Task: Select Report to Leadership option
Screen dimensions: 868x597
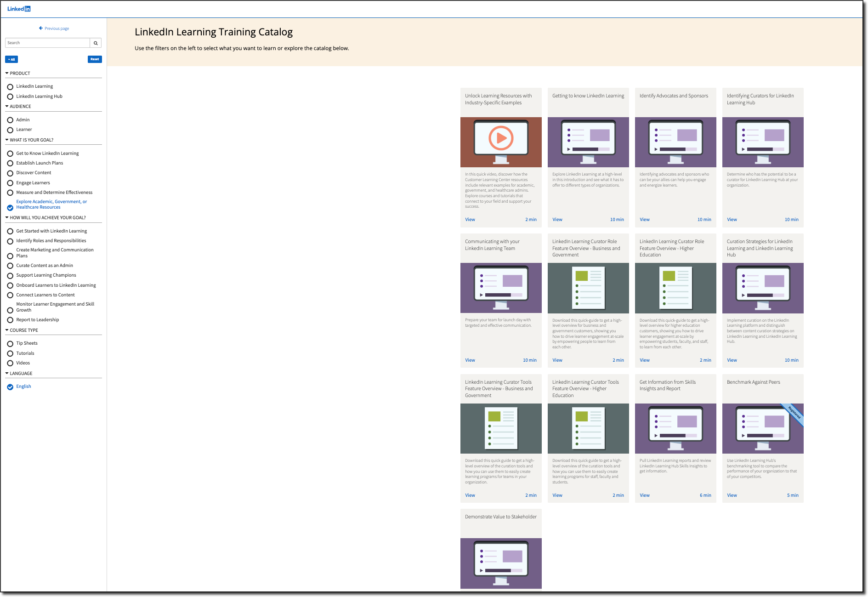Action: tap(10, 320)
